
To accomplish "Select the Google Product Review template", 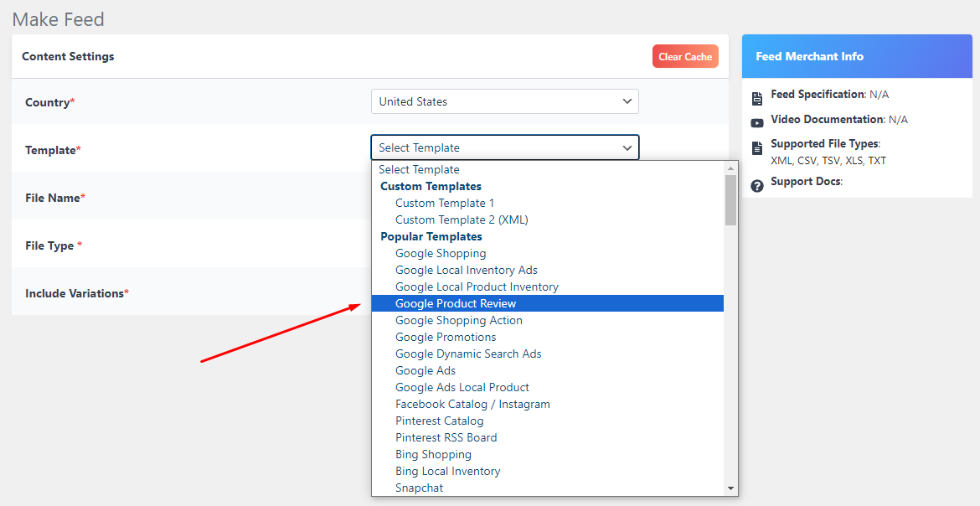I will (x=456, y=302).
